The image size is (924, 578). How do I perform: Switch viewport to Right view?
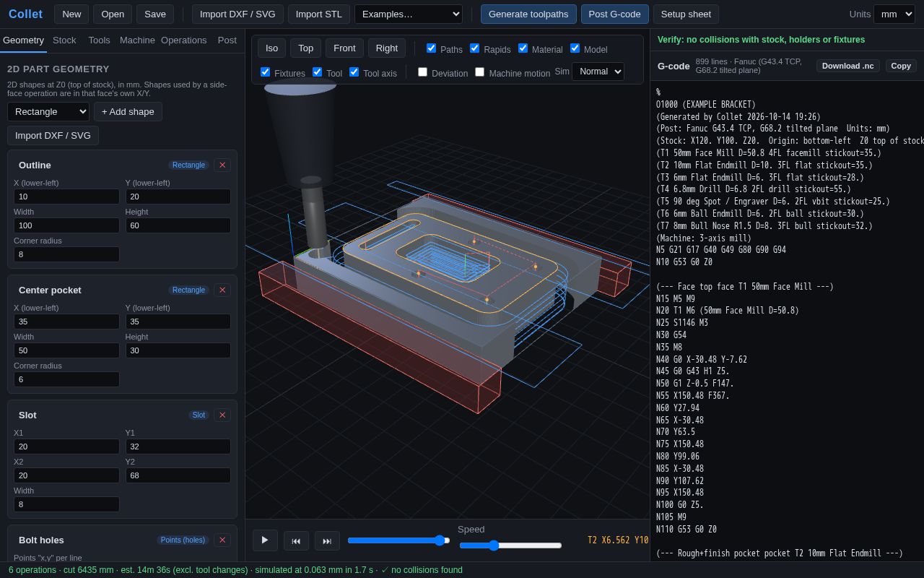[387, 48]
